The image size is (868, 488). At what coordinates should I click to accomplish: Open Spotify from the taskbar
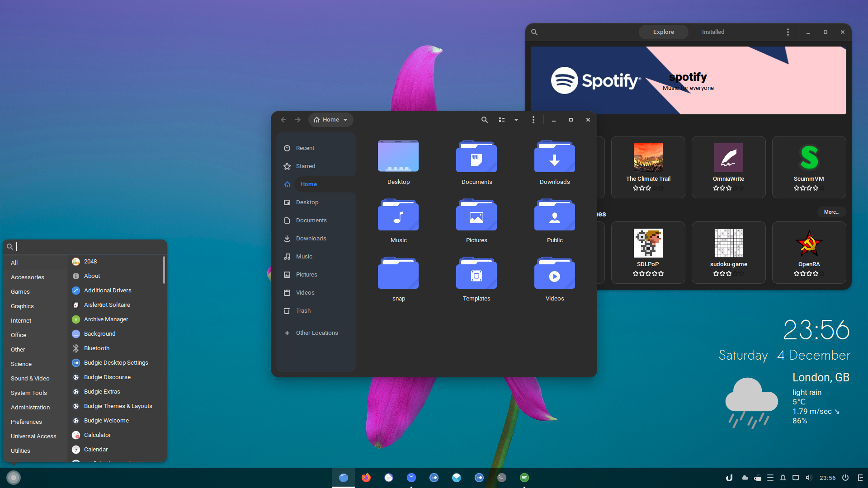(524, 478)
